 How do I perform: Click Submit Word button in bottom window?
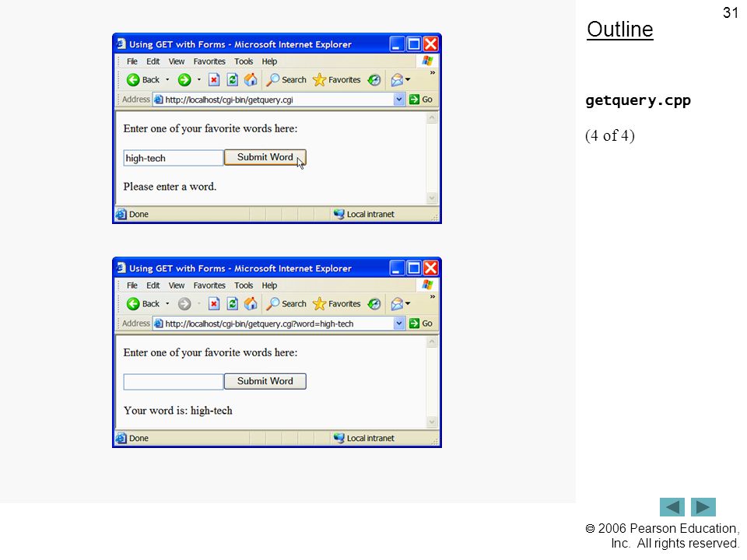(265, 381)
